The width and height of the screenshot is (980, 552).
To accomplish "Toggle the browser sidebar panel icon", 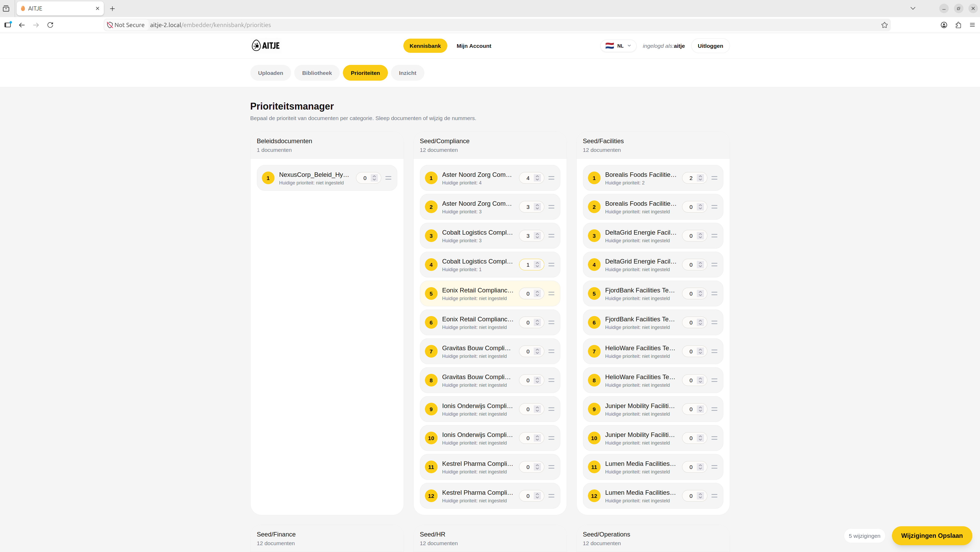I will [x=8, y=25].
